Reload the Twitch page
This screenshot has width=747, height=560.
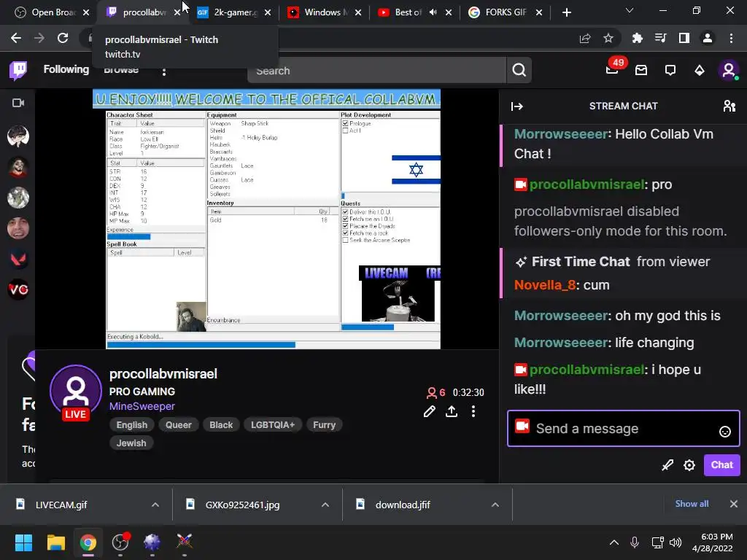click(x=63, y=38)
